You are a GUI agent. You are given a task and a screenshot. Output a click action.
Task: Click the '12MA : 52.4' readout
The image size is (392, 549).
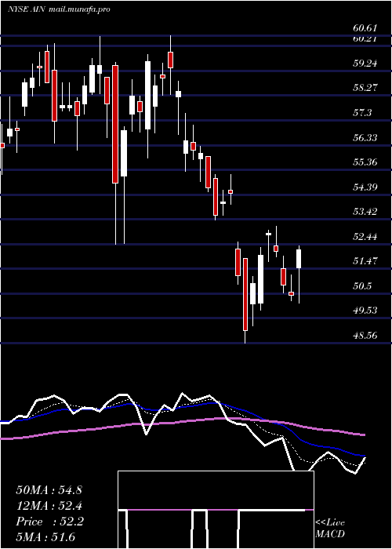[x=49, y=506]
